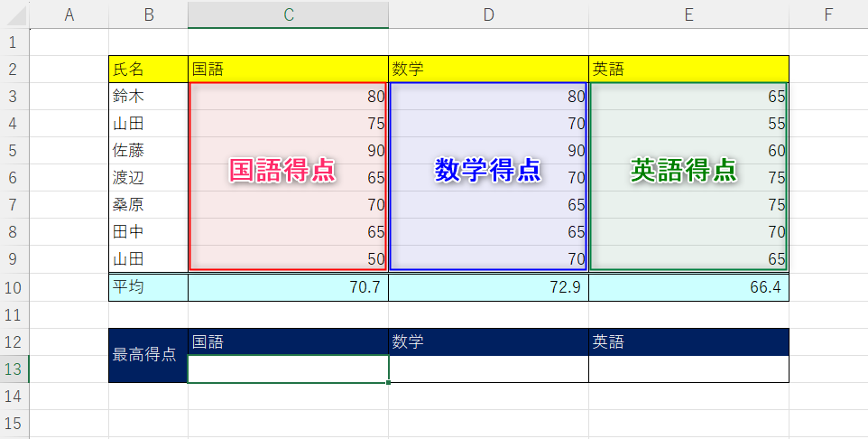Screen dimensions: 868x439
Task: Click empty cell D13 under navy 数学
Action: tap(488, 369)
